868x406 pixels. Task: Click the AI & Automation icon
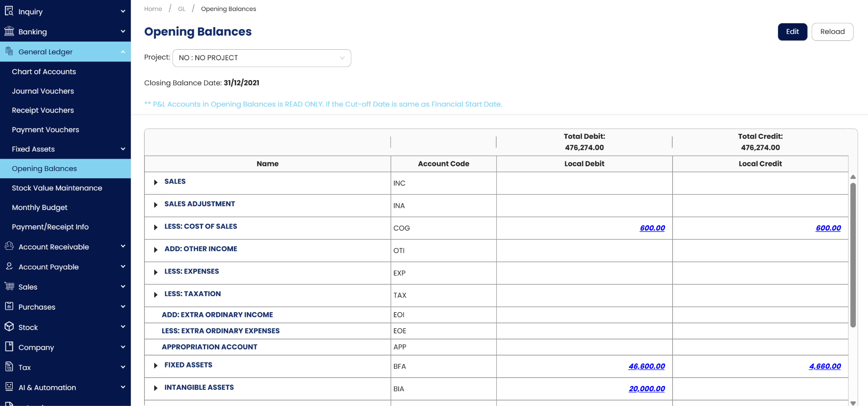click(9, 387)
